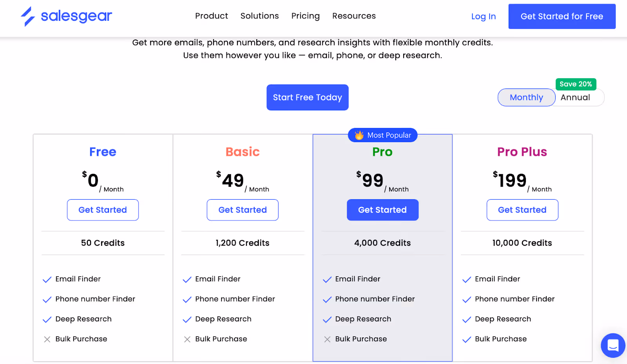
Task: Open the chat support widget
Action: (613, 346)
